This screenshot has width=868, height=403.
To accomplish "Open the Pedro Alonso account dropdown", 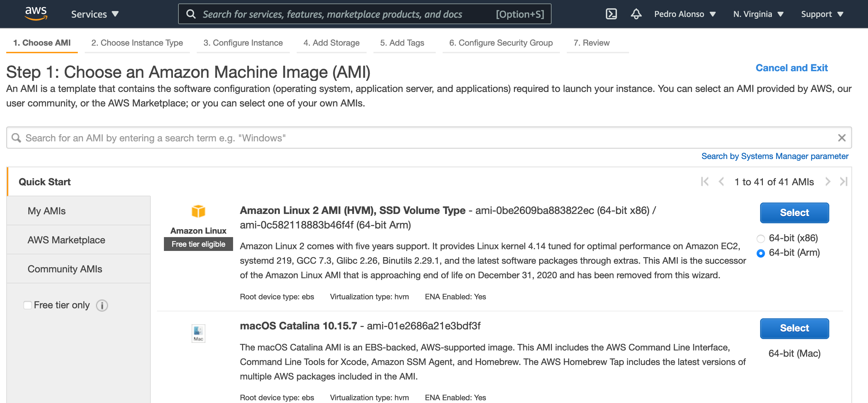I will 685,14.
